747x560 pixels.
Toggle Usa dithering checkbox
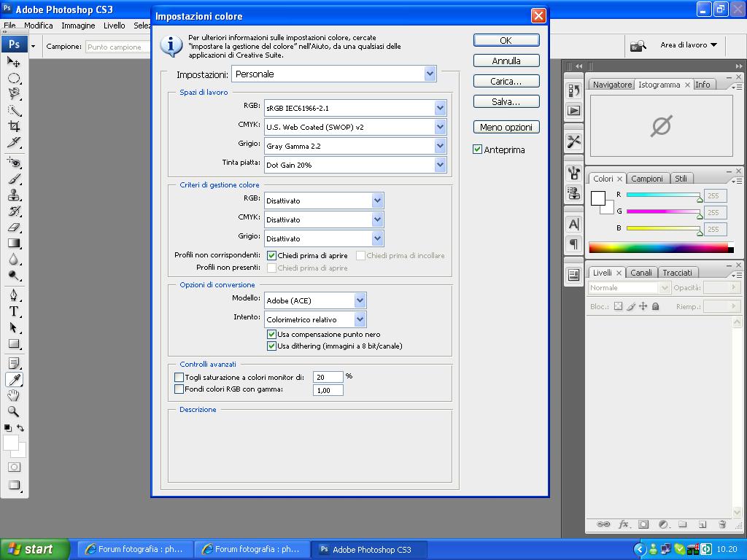tap(271, 346)
